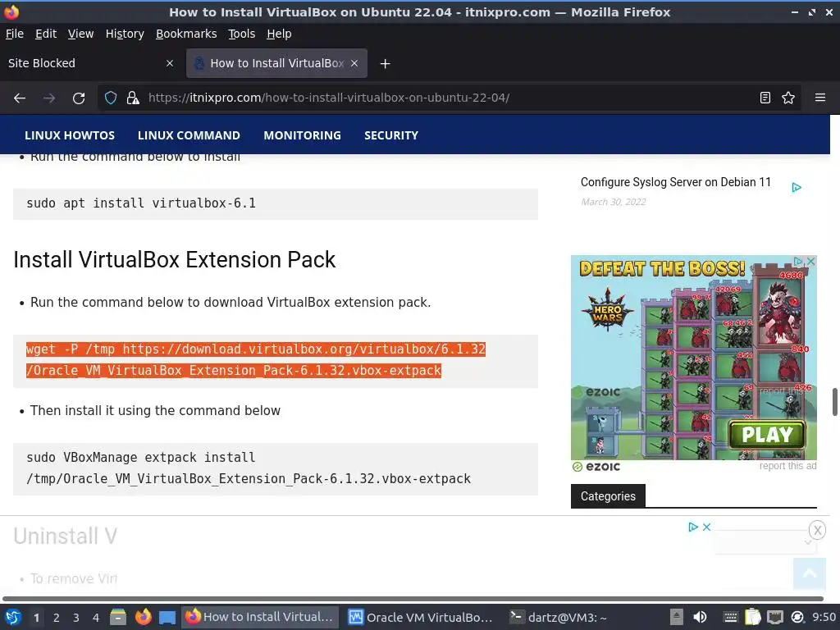The height and width of the screenshot is (630, 840).
Task: Launch Firefox from taskbar quicklaunch
Action: click(x=143, y=618)
